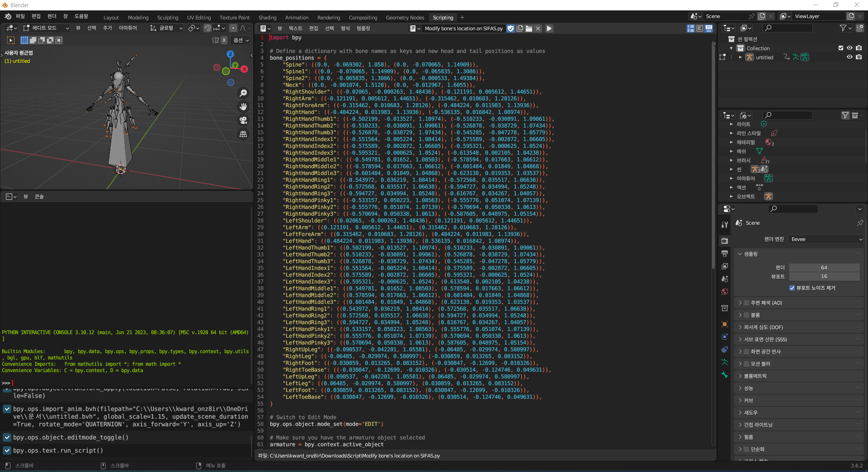Click the pan hand icon in viewport

(243, 107)
